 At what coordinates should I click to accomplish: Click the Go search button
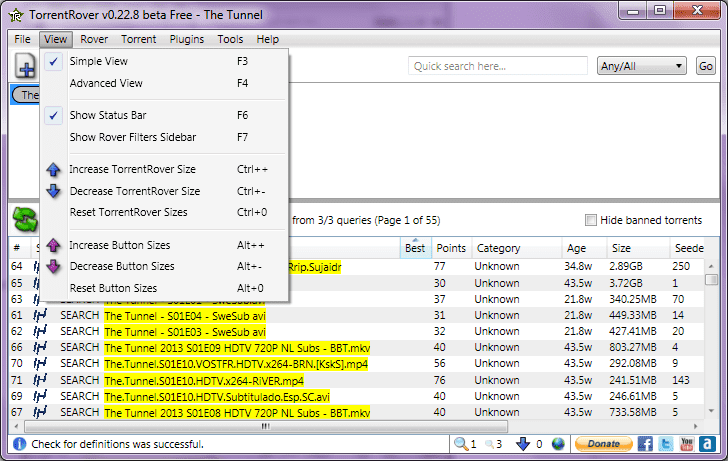(706, 66)
